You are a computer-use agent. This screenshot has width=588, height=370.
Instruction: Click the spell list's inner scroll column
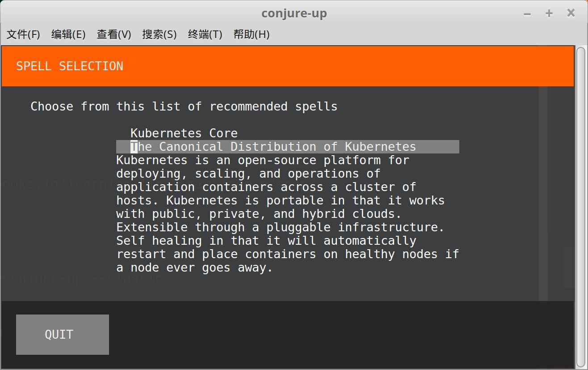coord(543,194)
